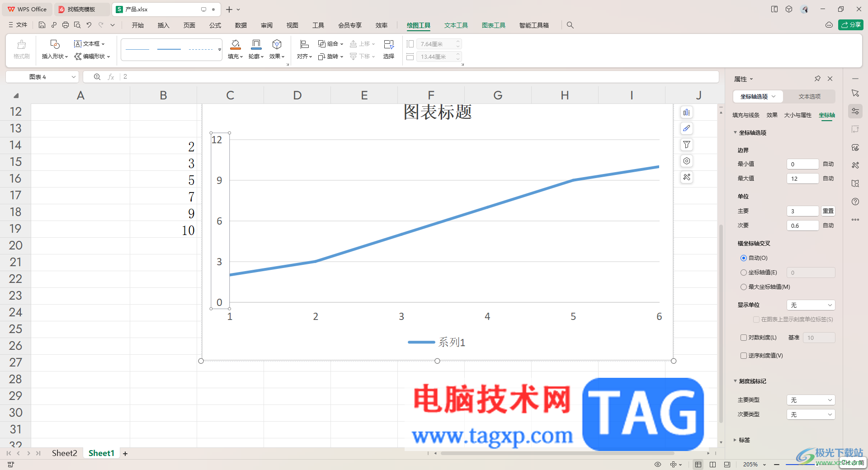
Task: Enable 对数刻度(L) checkbox
Action: pos(744,338)
